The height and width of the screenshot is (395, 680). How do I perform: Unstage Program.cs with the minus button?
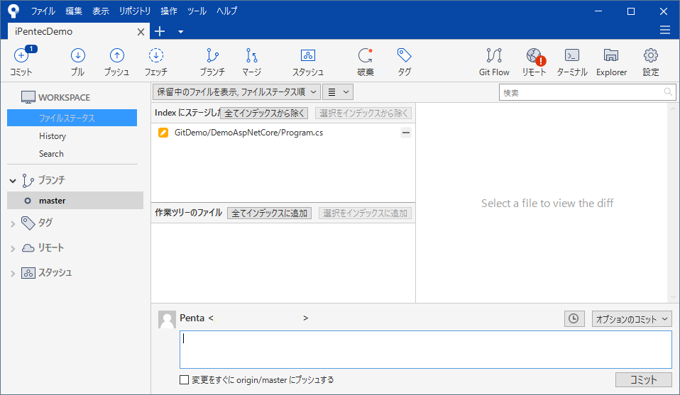[405, 133]
